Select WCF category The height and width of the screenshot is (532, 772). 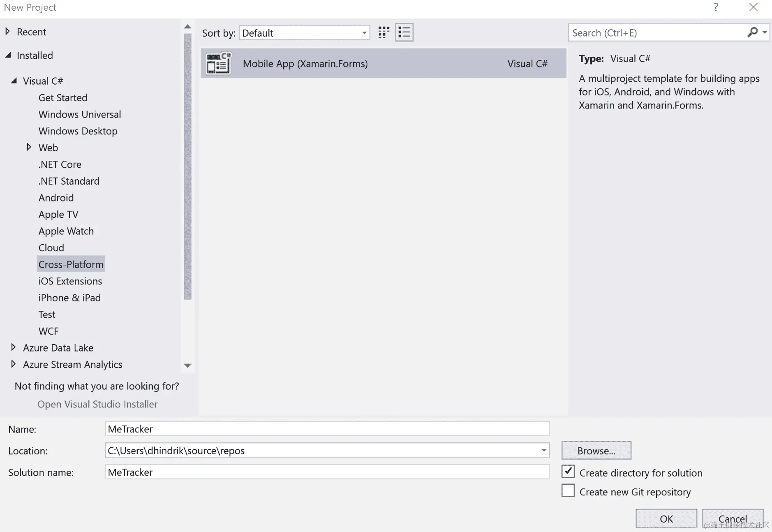pos(49,331)
